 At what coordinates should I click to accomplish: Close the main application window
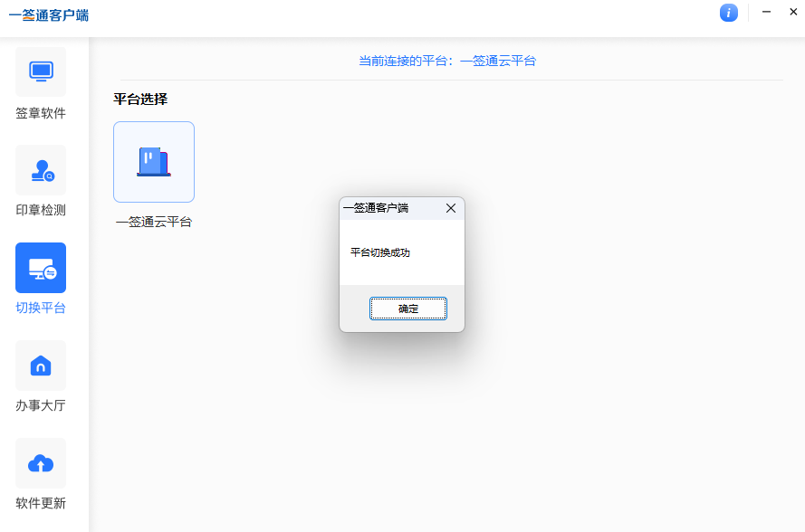point(791,13)
